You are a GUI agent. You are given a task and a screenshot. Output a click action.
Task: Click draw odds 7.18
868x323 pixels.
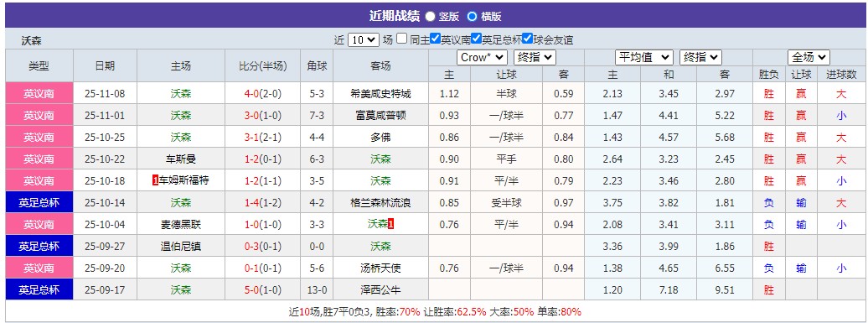(x=668, y=289)
